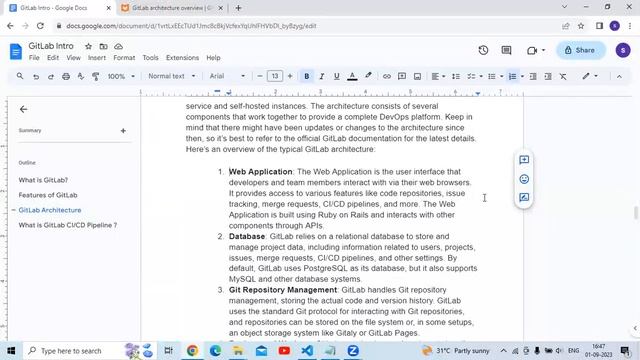Screen dimensions: 640x360
Task: Add emoji reaction from side panel
Action: click(524, 179)
